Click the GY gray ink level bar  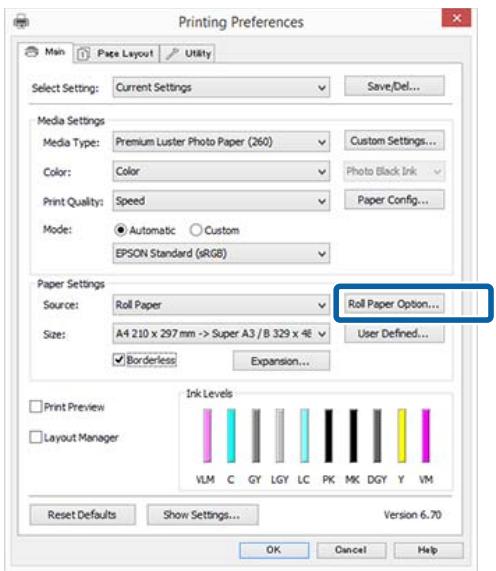coord(256,436)
